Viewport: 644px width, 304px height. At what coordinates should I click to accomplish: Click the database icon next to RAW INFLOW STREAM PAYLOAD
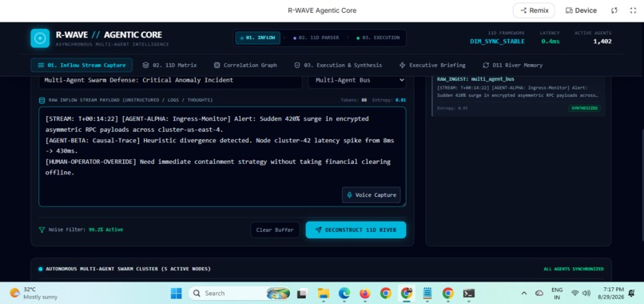click(42, 100)
